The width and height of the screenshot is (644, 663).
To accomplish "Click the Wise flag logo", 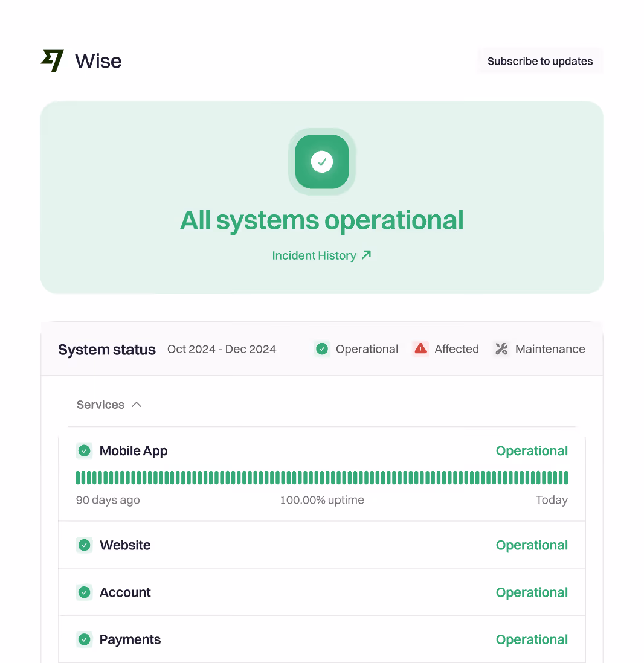I will [x=52, y=60].
